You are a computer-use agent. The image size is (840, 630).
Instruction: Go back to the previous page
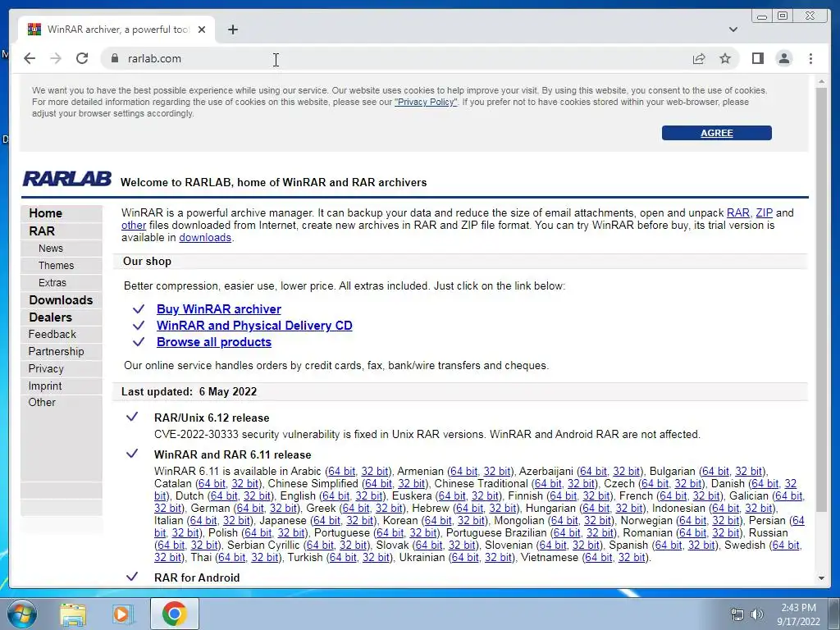(30, 58)
